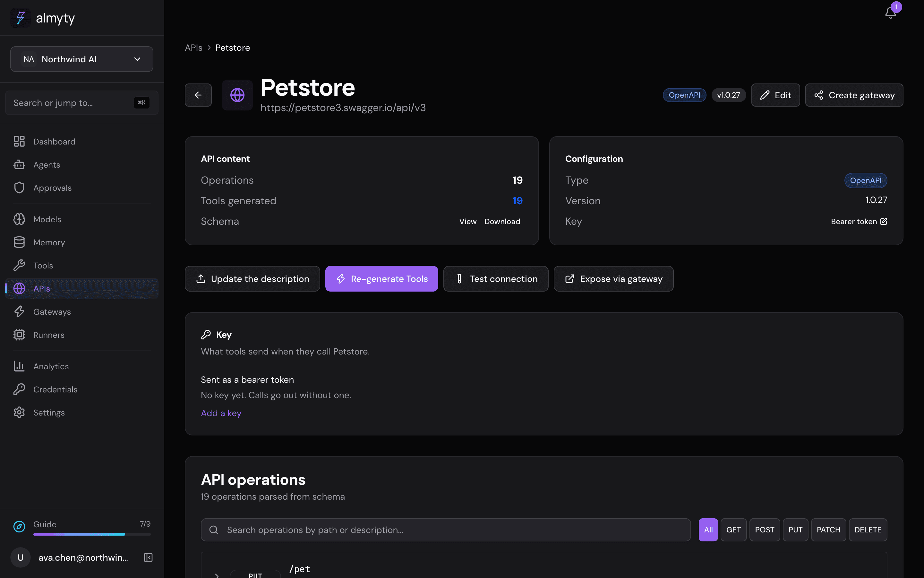The width and height of the screenshot is (924, 578).
Task: Open the Memory section
Action: pos(82,242)
